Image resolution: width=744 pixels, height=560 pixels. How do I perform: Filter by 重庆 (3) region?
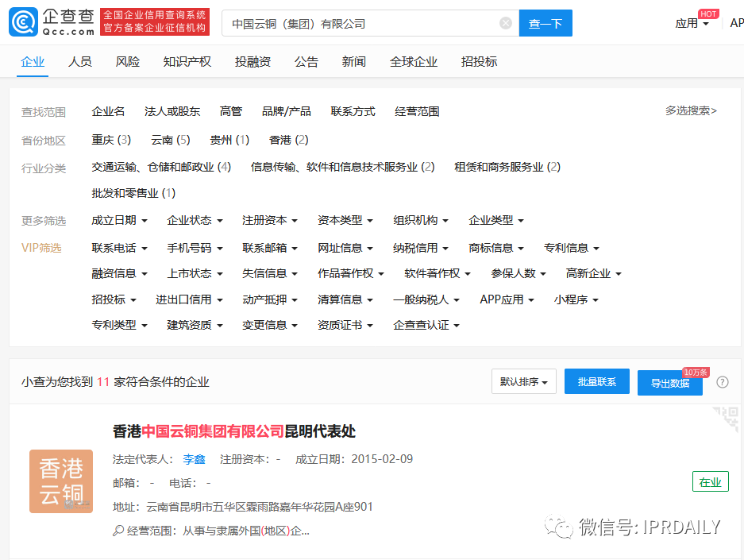[x=111, y=140]
